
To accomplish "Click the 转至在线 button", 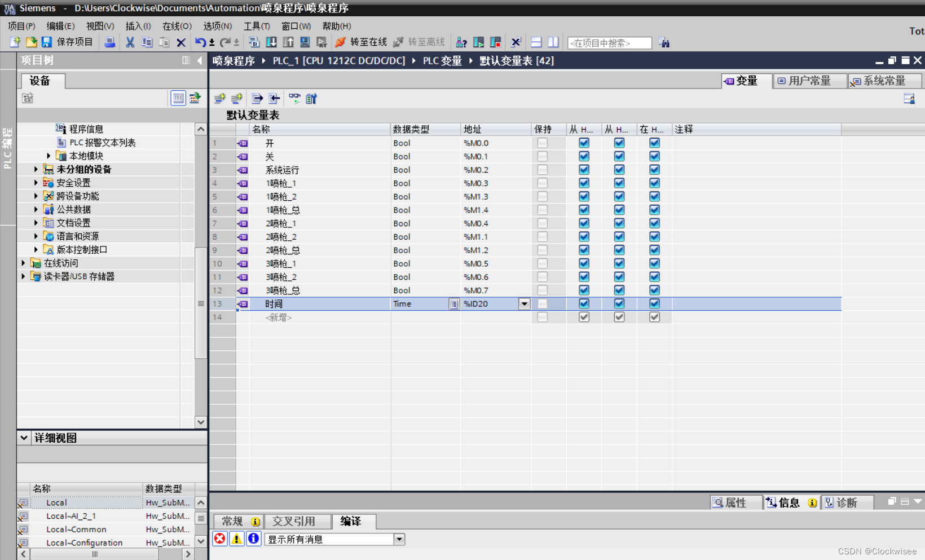I will tap(361, 42).
